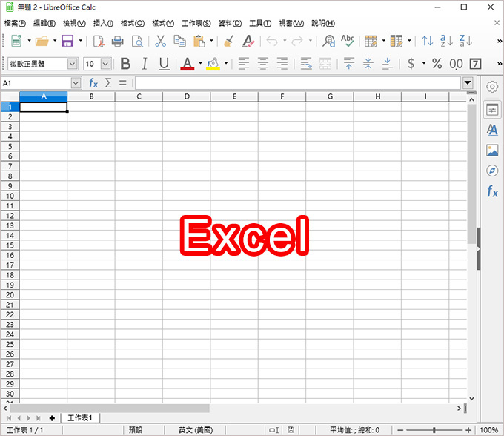Paste from clipboard icon
Viewport: 504px width, 436px height.
pos(199,42)
